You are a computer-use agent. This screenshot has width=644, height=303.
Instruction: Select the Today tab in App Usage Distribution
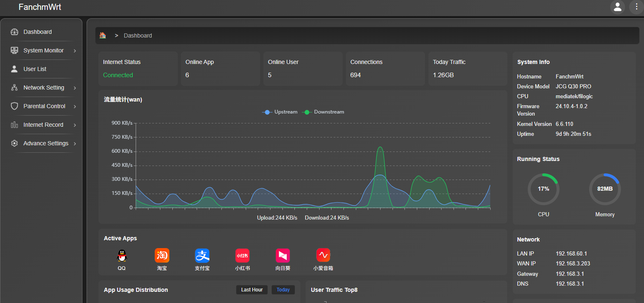[x=283, y=289]
